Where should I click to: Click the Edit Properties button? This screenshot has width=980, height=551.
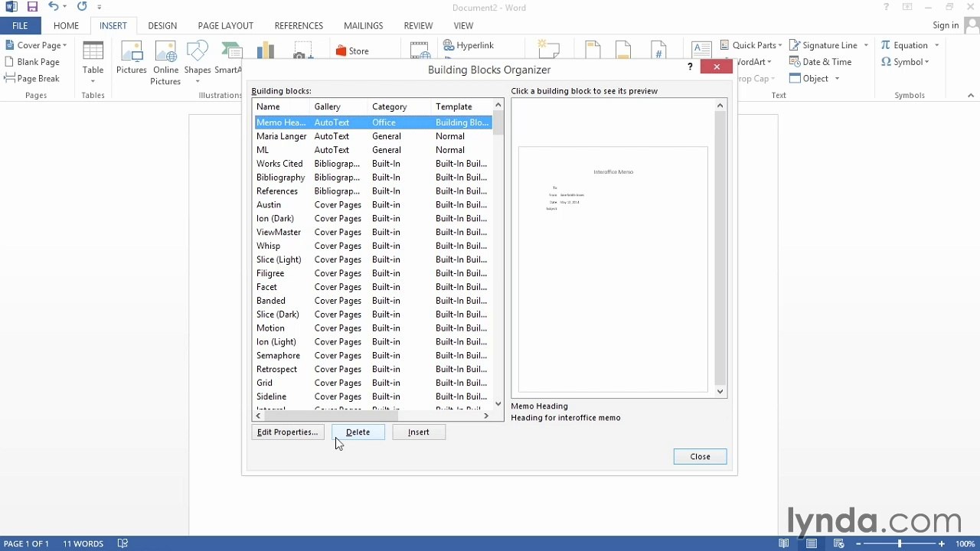(x=288, y=432)
